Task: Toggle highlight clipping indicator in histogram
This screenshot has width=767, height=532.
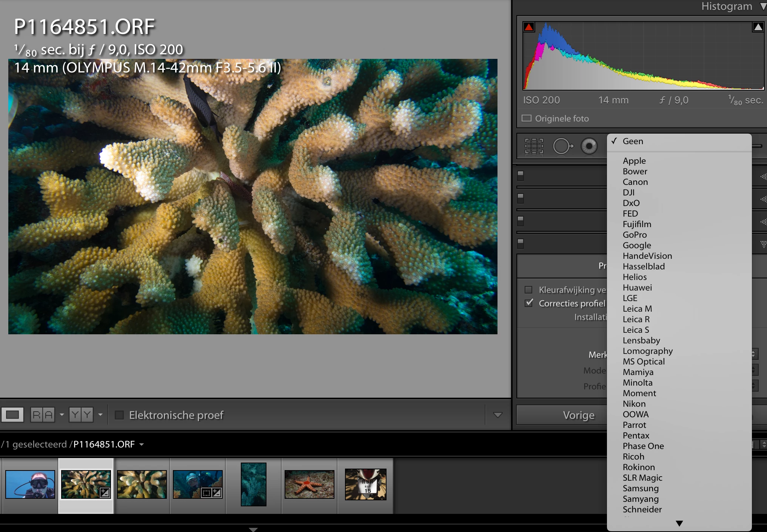Action: [758, 27]
